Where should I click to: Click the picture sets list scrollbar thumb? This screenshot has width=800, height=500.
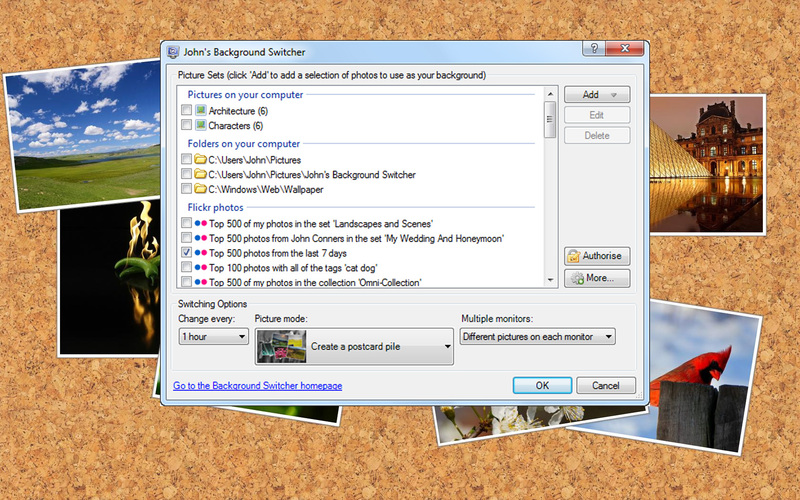tap(550, 119)
